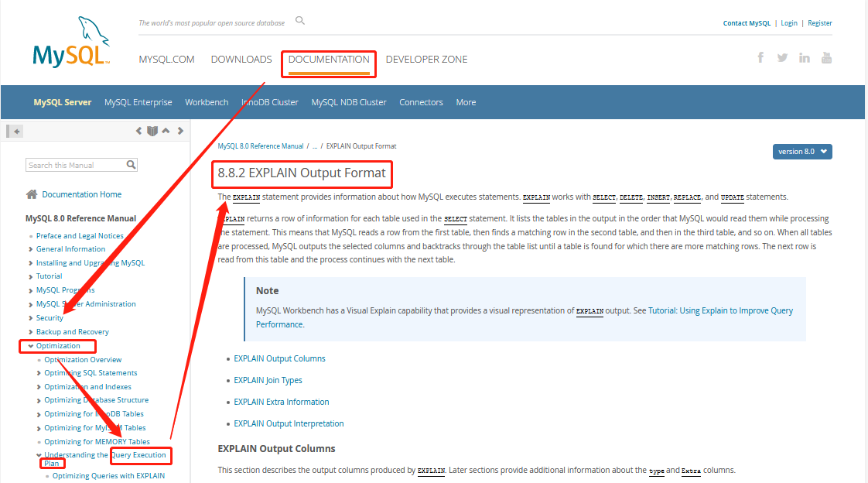Open MySQL Facebook page icon
This screenshot has height=483, width=868.
pos(760,57)
